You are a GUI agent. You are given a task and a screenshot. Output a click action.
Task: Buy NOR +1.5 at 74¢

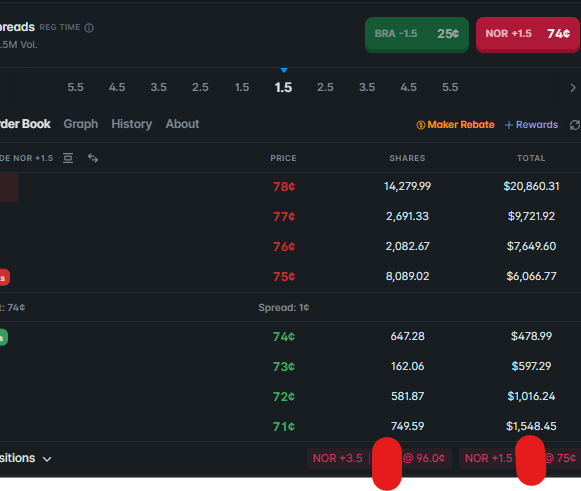coord(528,34)
